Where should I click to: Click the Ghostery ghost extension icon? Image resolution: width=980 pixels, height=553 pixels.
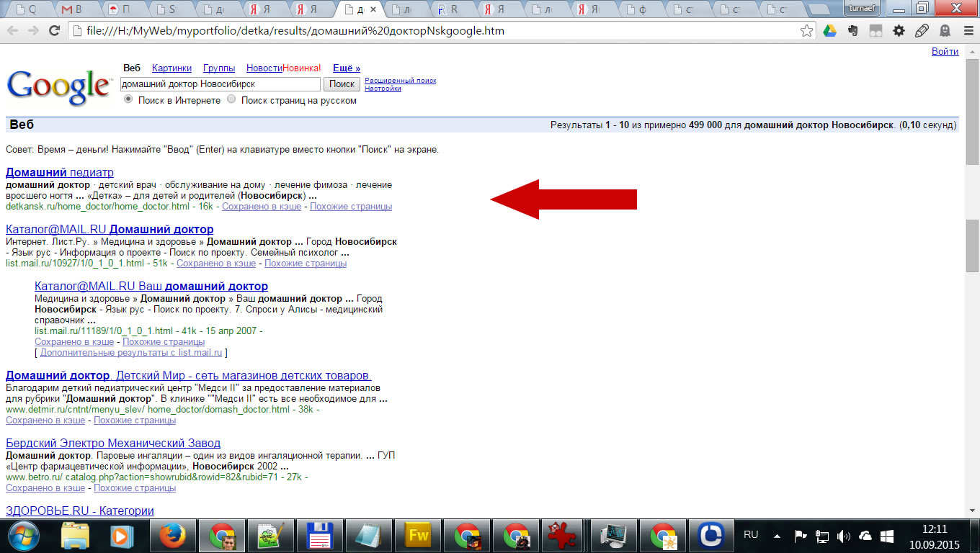[x=945, y=31]
